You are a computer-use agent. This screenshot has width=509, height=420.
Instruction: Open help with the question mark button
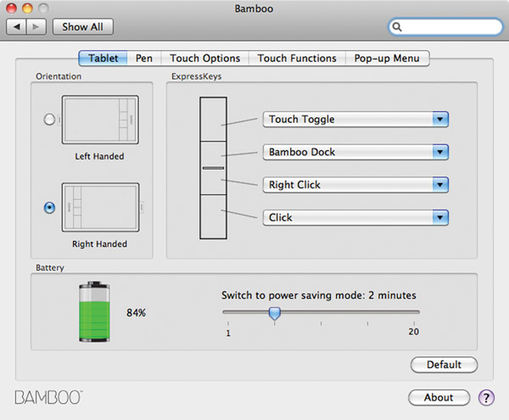[x=486, y=398]
